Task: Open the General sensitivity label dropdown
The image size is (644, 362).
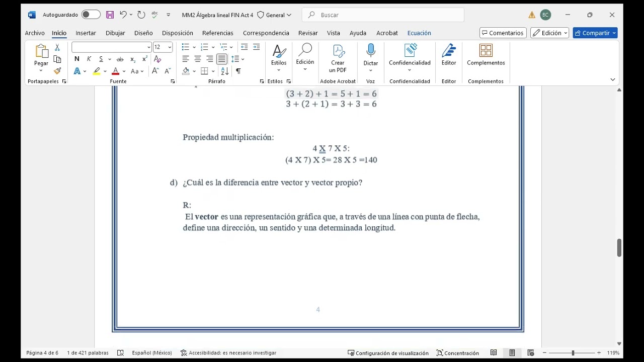Action: pos(274,15)
